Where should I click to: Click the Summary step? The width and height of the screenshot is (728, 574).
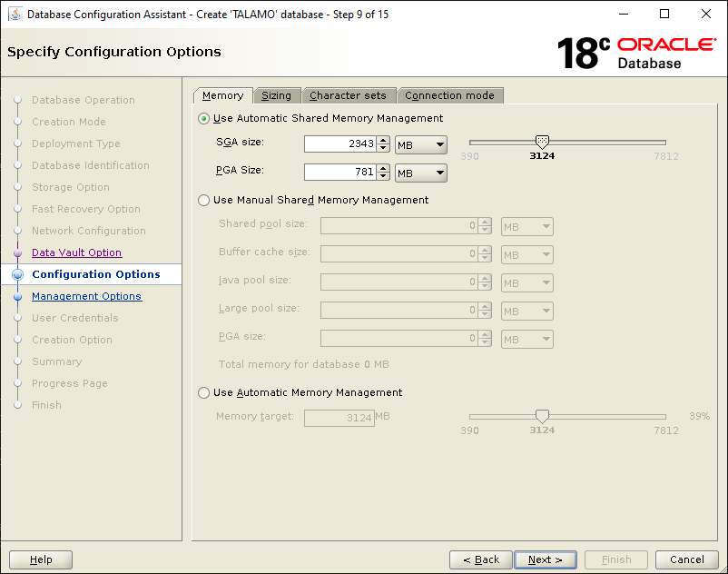click(x=56, y=361)
